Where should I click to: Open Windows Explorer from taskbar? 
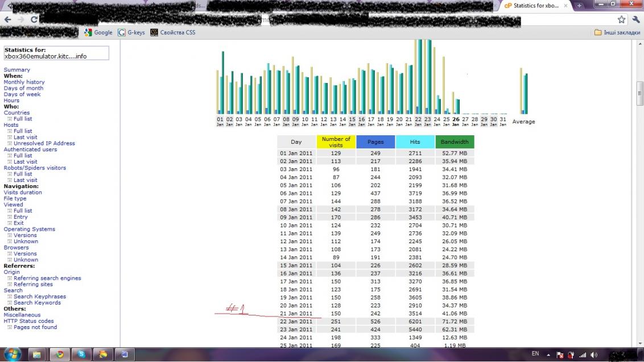click(x=37, y=354)
